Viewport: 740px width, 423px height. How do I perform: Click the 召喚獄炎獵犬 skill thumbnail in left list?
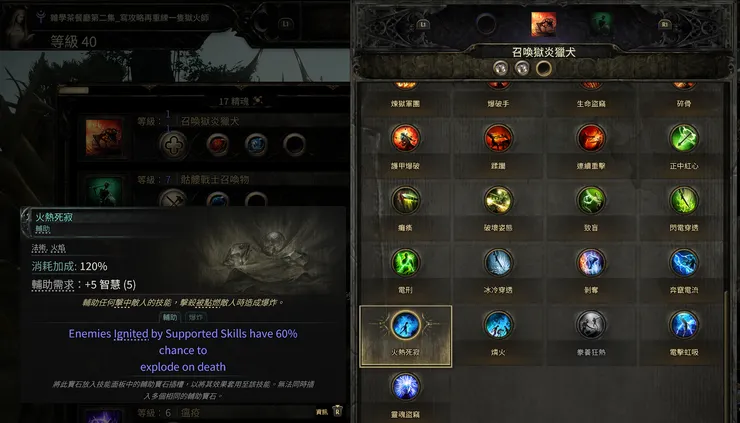pos(104,137)
